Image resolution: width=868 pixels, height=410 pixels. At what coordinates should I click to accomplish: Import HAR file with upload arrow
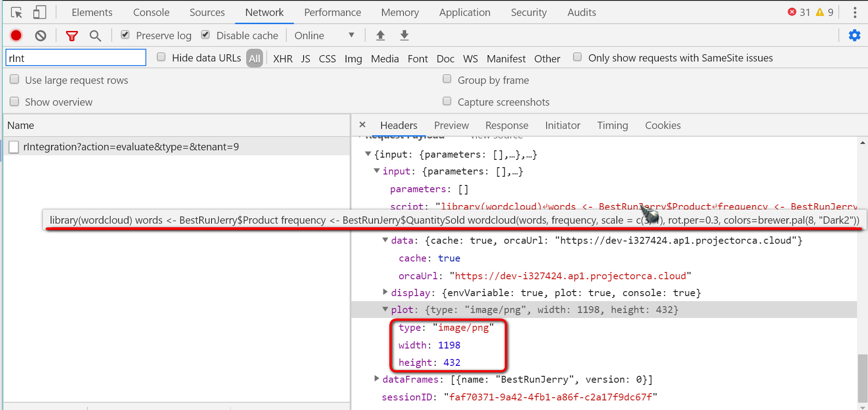[x=380, y=36]
